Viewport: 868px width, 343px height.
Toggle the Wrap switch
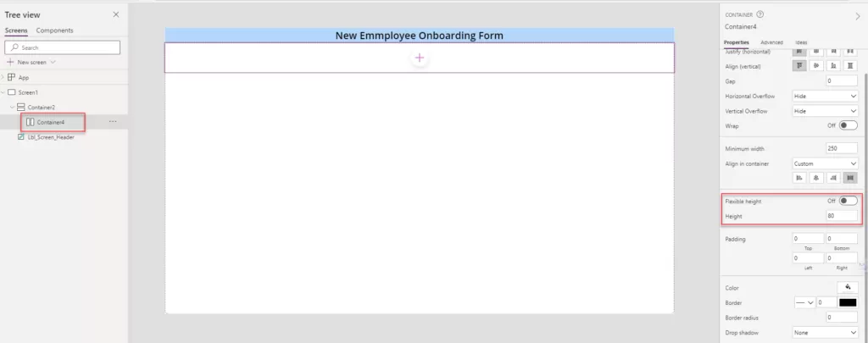pyautogui.click(x=848, y=125)
